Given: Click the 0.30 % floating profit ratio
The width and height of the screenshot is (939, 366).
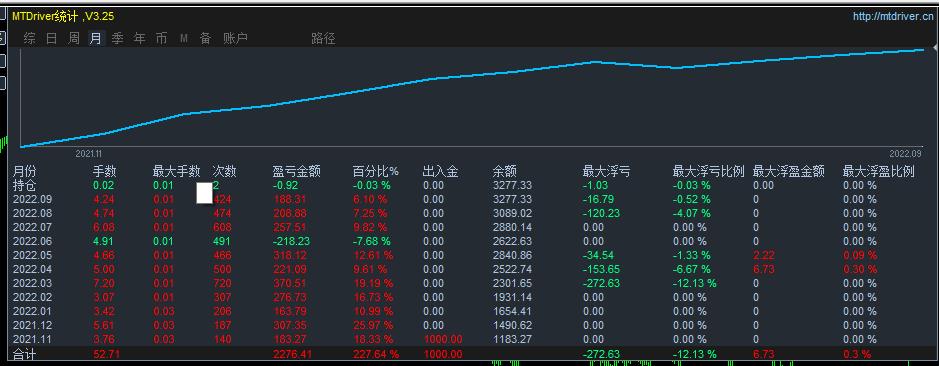Looking at the screenshot, I should (x=859, y=269).
